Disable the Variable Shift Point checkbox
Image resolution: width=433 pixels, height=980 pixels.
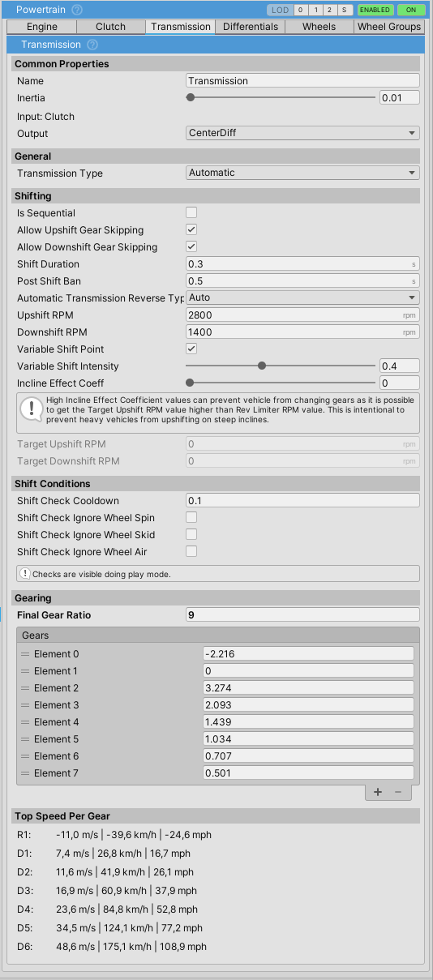[x=191, y=349]
